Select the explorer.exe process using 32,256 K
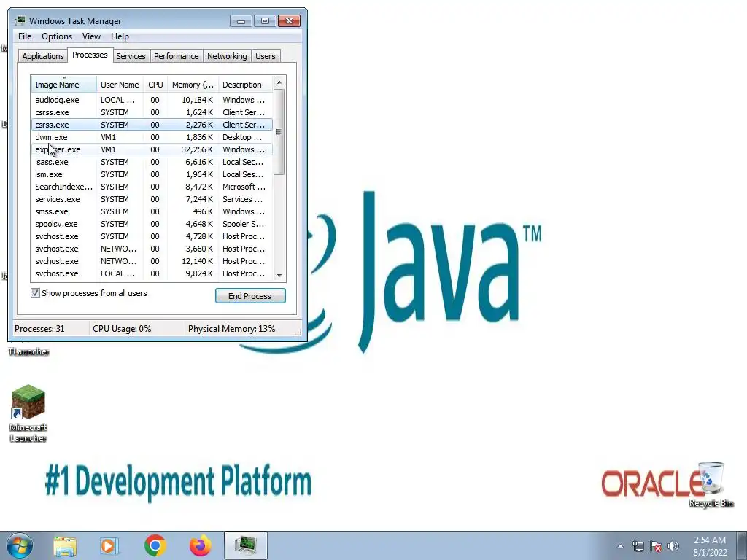Image resolution: width=747 pixels, height=560 pixels. (152, 149)
